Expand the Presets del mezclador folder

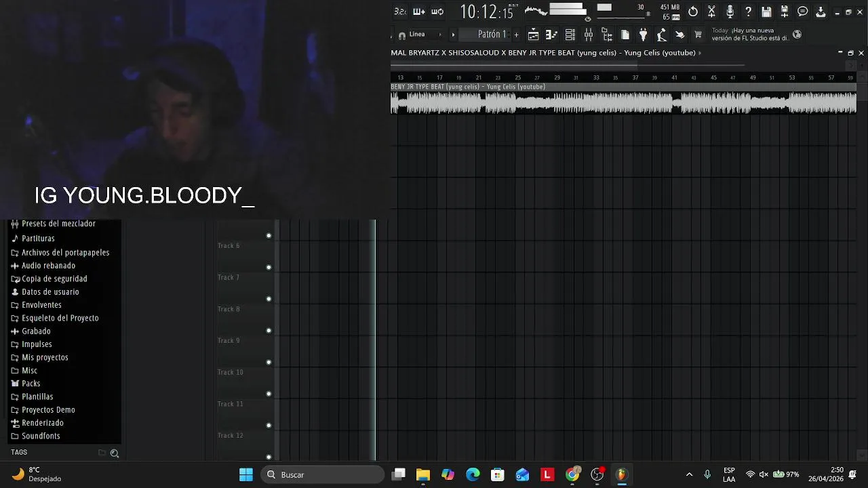(53, 224)
